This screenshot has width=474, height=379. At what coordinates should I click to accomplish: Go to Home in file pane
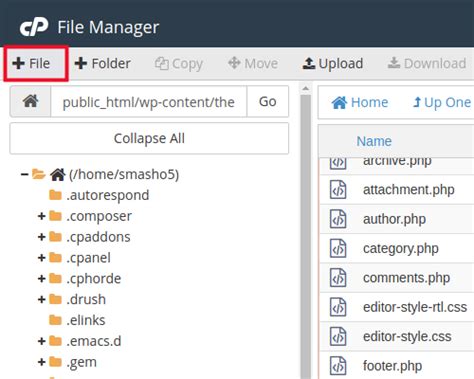click(x=360, y=102)
